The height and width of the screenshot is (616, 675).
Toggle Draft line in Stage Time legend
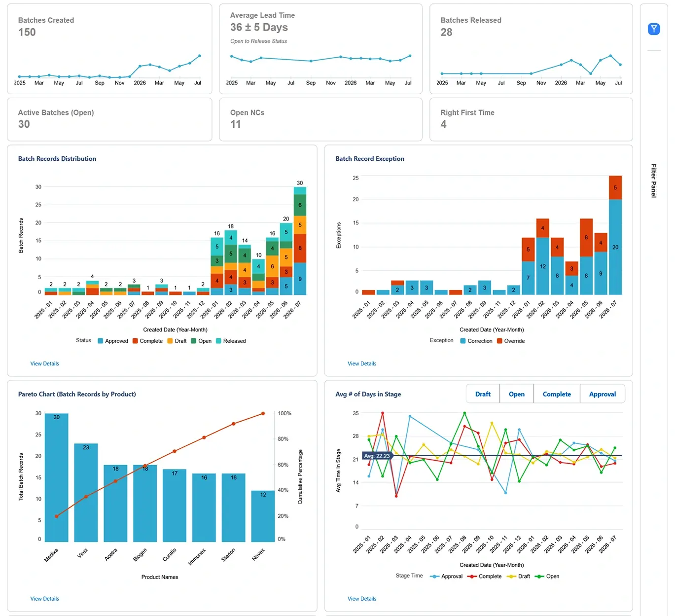click(x=518, y=576)
